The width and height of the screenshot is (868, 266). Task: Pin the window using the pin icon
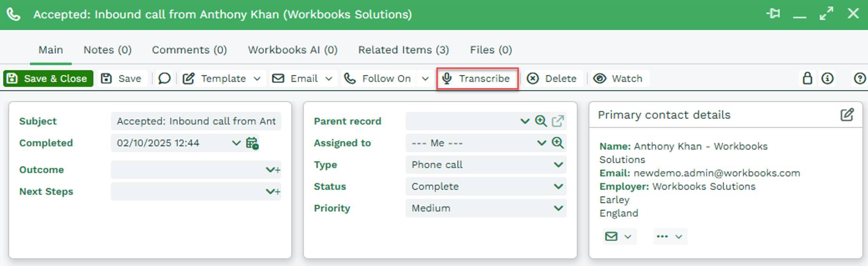tap(773, 14)
